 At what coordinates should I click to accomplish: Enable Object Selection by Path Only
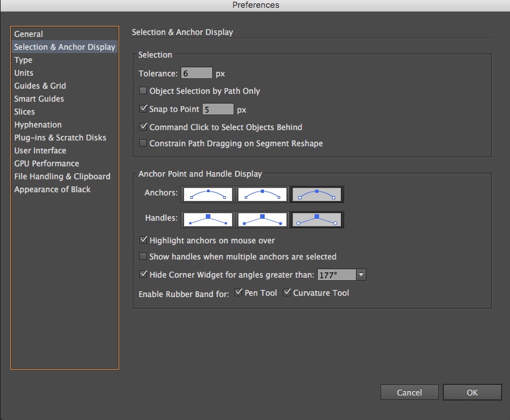(x=143, y=91)
